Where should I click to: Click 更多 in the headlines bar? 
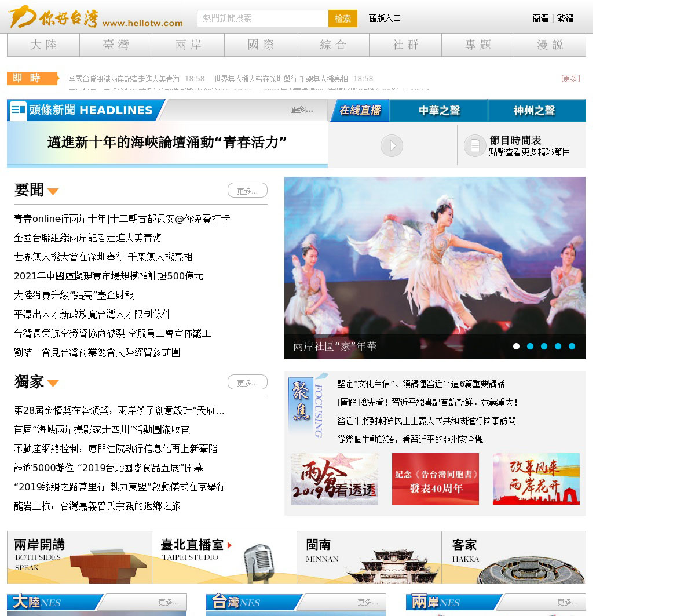pos(302,110)
